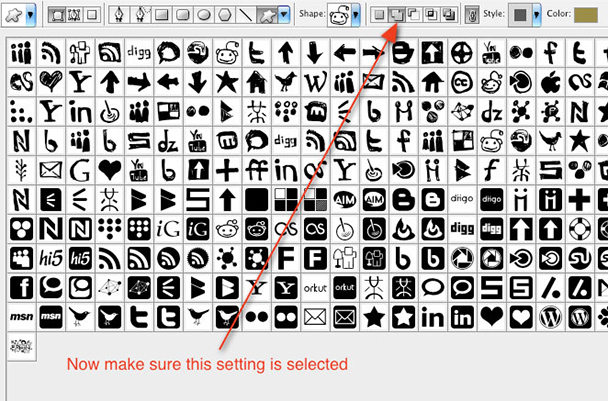Image resolution: width=608 pixels, height=401 pixels.
Task: Choose Create new shape layer option
Action: (x=380, y=15)
